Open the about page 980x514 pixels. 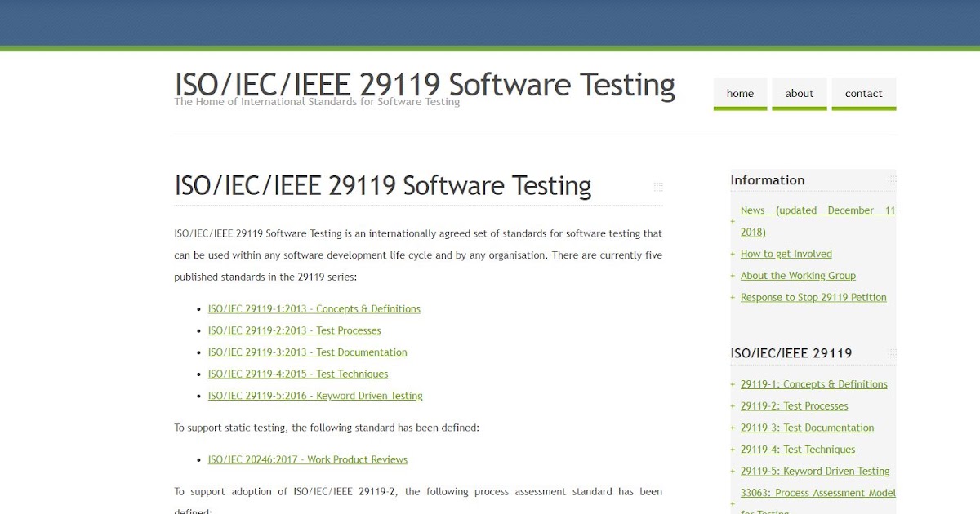(799, 93)
